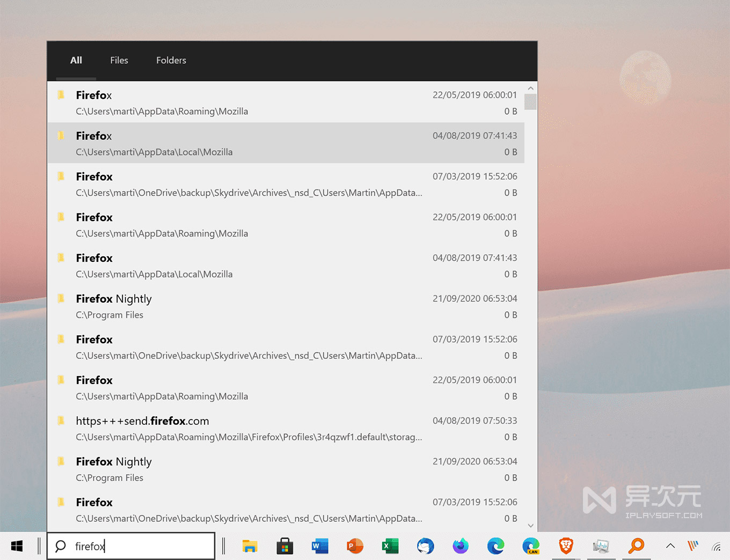Launch Microsoft Edge browser
730x560 pixels.
[x=495, y=546]
